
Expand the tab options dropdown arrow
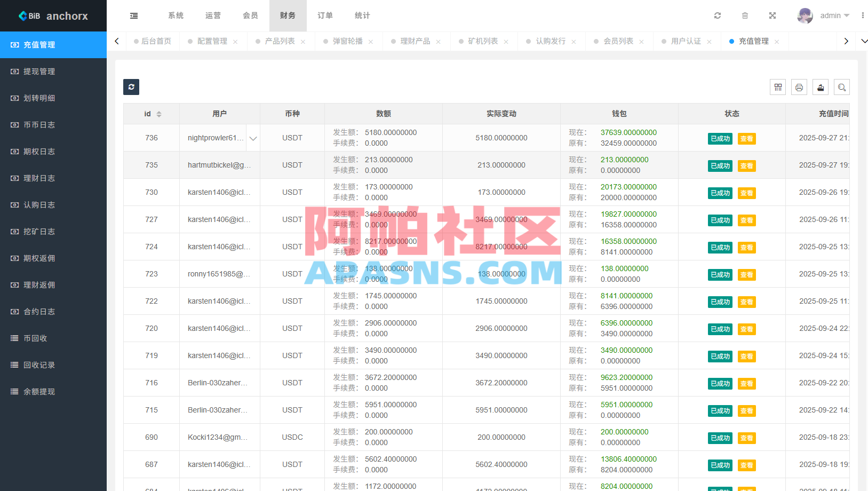tap(864, 41)
